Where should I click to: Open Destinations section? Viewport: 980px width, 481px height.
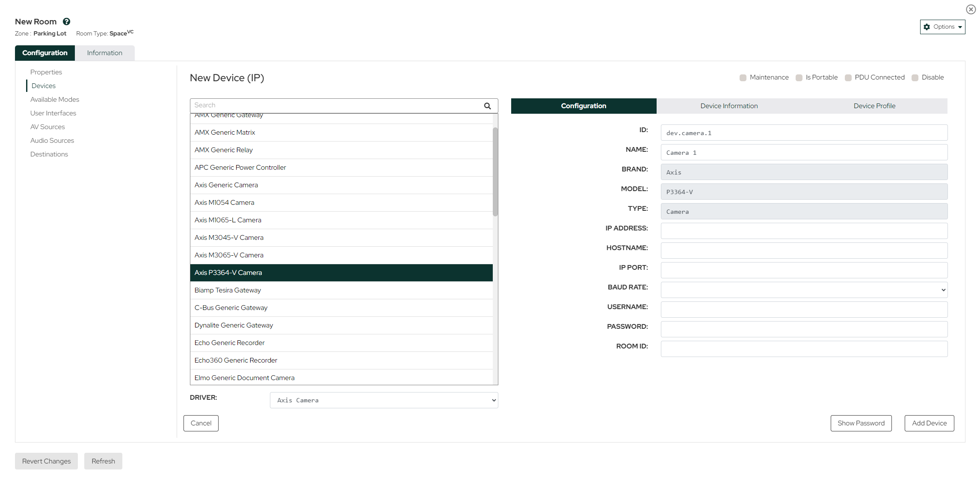click(49, 154)
